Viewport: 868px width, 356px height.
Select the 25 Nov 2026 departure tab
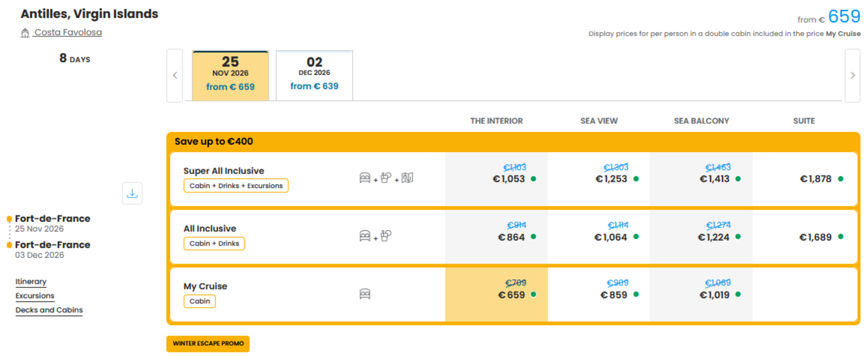coord(230,76)
